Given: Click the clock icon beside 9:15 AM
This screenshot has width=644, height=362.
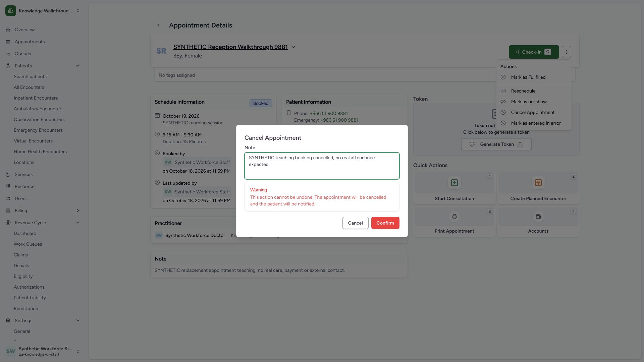Looking at the screenshot, I should (x=157, y=134).
